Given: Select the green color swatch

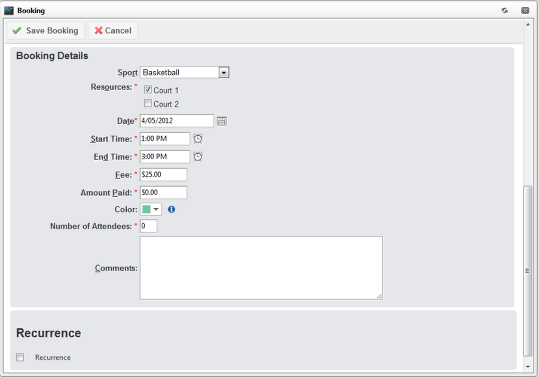Looking at the screenshot, I should pos(146,209).
